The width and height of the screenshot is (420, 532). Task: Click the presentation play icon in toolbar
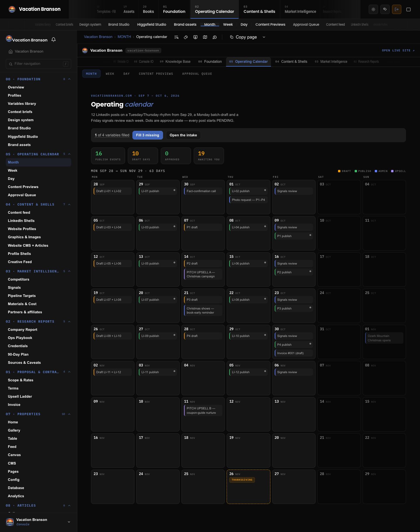point(195,37)
